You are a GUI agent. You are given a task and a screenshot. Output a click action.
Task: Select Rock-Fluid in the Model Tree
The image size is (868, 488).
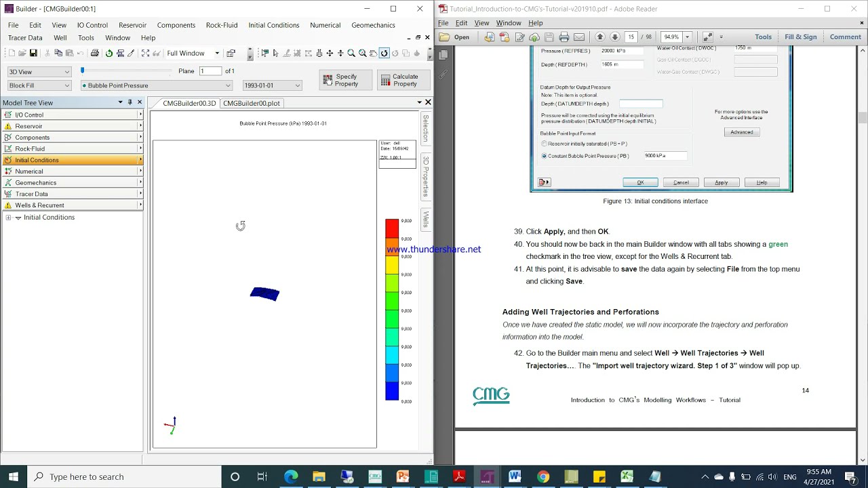(72, 148)
